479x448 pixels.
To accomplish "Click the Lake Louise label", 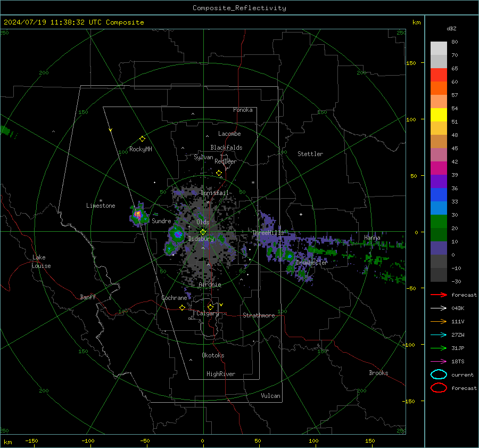I will tap(41, 262).
